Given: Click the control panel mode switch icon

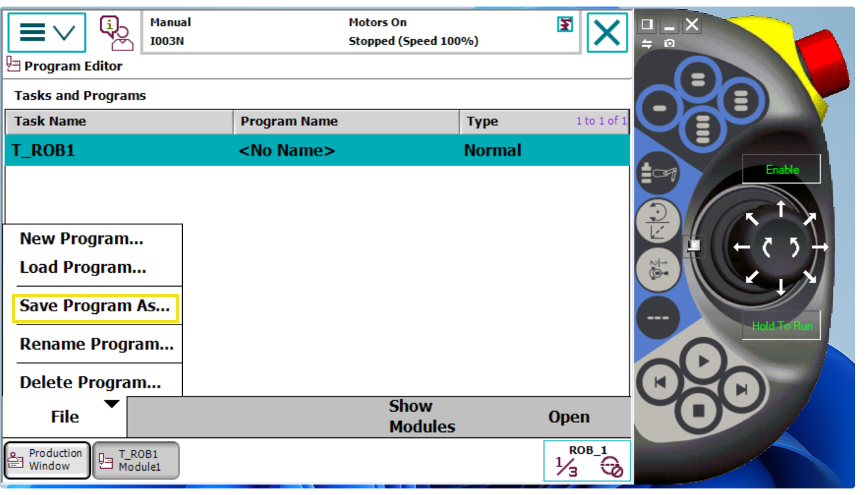Looking at the screenshot, I should (694, 245).
